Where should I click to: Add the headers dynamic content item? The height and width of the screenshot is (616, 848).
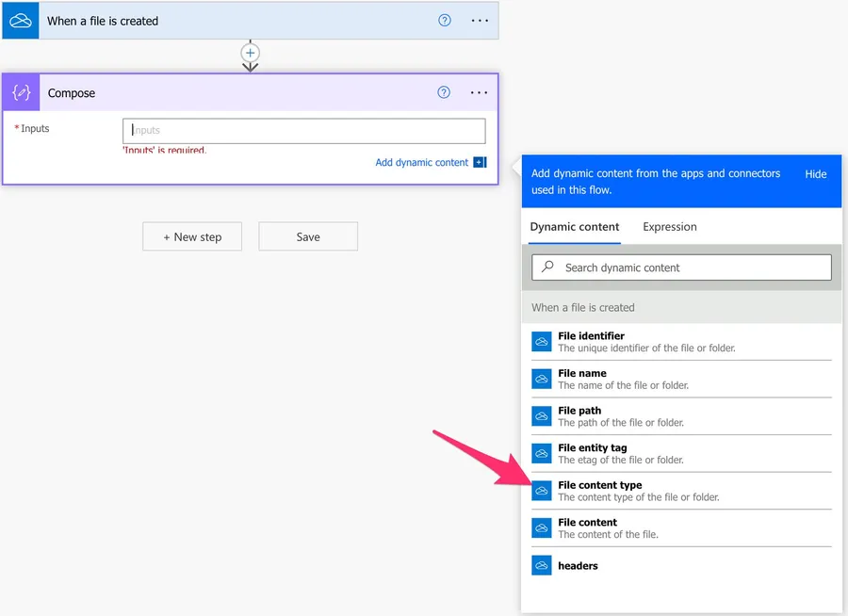point(577,566)
